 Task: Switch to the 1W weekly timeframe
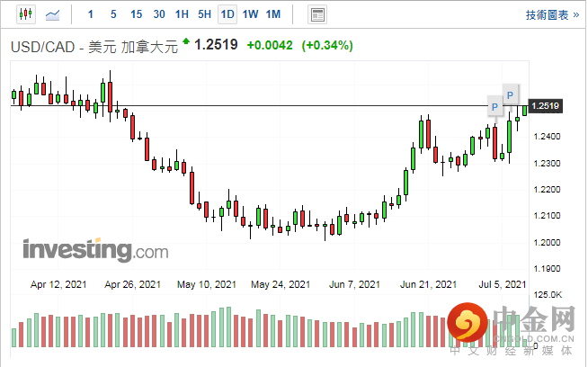250,14
